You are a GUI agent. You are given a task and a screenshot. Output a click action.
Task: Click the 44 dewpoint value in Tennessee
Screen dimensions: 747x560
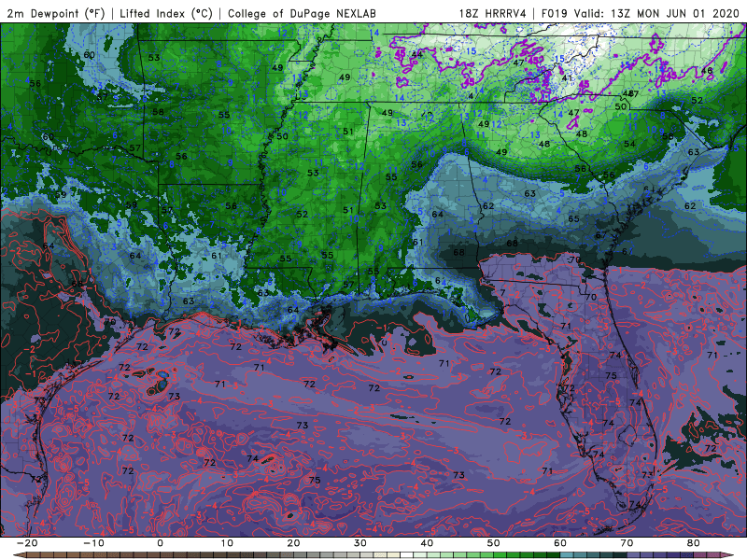click(416, 54)
